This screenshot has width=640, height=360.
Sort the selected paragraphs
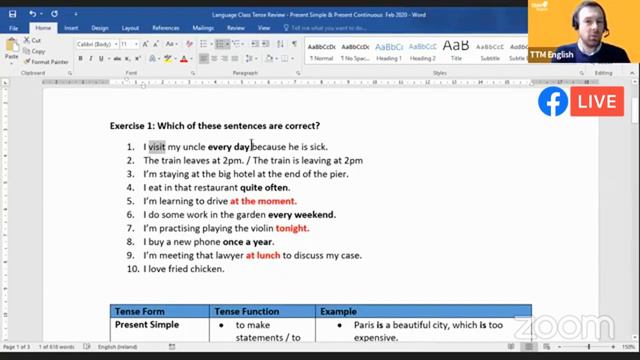coord(280,44)
